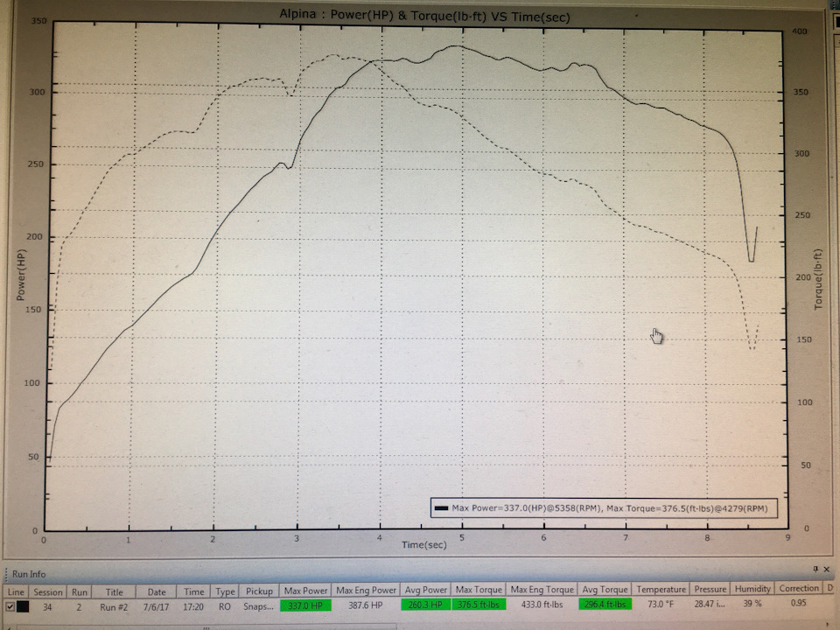Click the Pickup column header
Viewport: 840px width, 630px height.
click(x=259, y=591)
